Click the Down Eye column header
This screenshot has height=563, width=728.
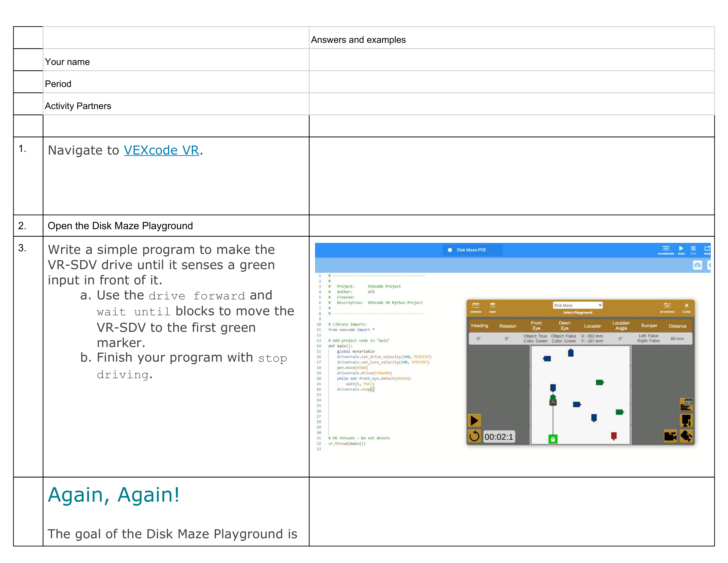pos(564,325)
